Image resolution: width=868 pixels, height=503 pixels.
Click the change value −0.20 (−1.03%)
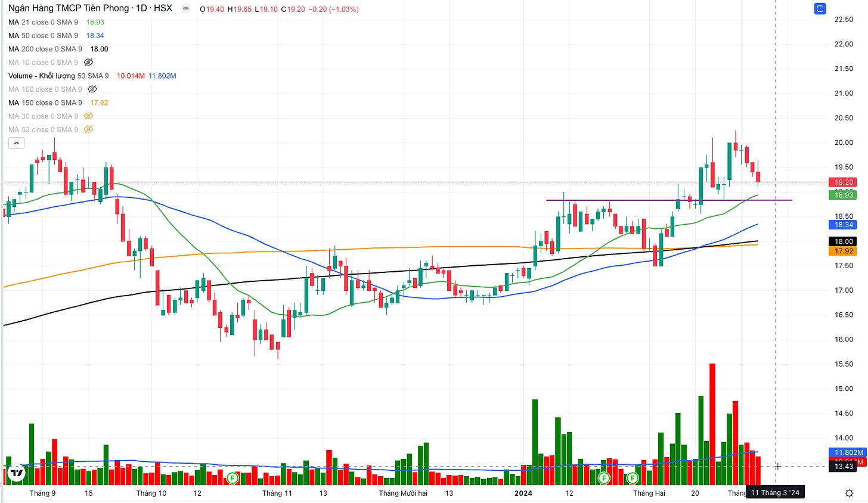333,9
